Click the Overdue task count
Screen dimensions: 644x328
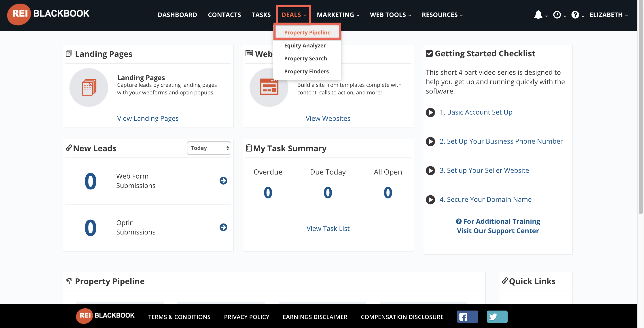click(x=268, y=193)
